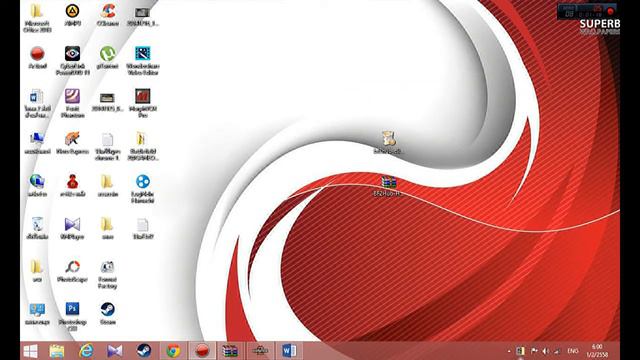Screen dimensions: 640x360
Task: Select the MorphVOX Pro shortcut
Action: tap(142, 104)
